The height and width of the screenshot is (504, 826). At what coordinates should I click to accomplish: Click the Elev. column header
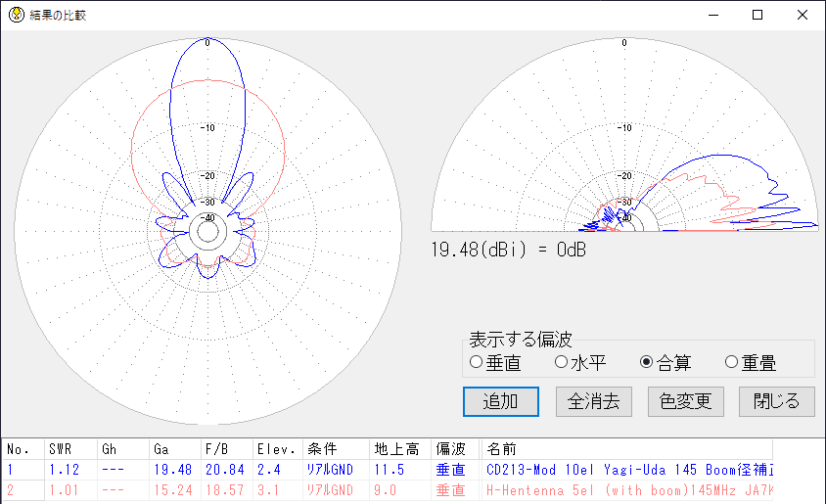click(x=278, y=449)
